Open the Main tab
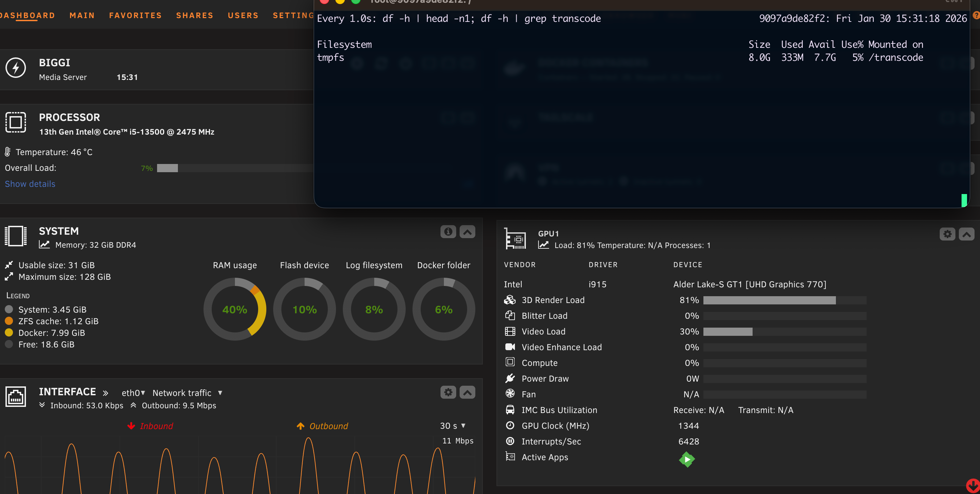The image size is (980, 494). tap(82, 15)
